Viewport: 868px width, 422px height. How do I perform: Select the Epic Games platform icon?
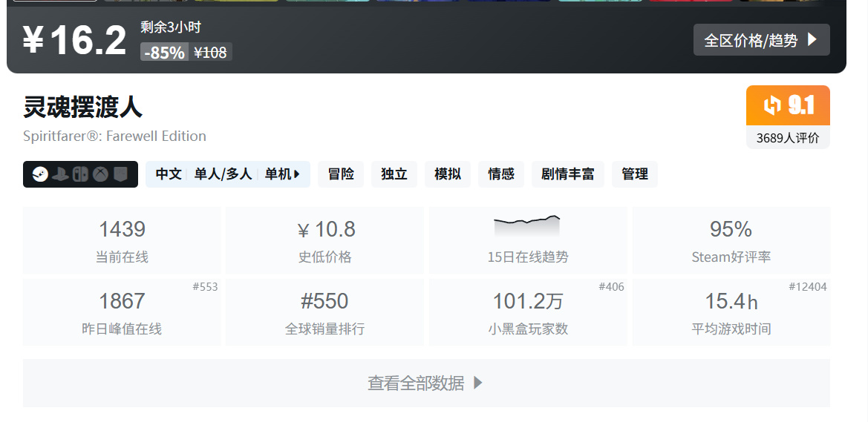120,174
